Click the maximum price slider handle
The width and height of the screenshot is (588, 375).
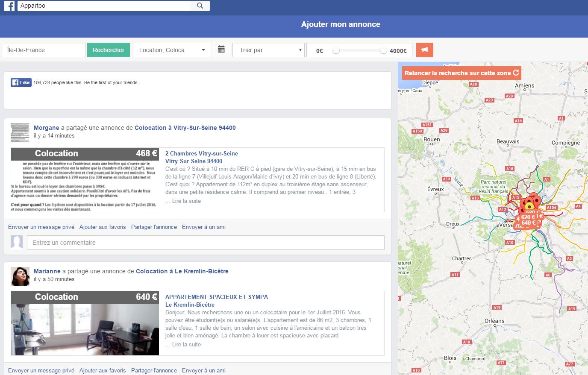pos(383,50)
